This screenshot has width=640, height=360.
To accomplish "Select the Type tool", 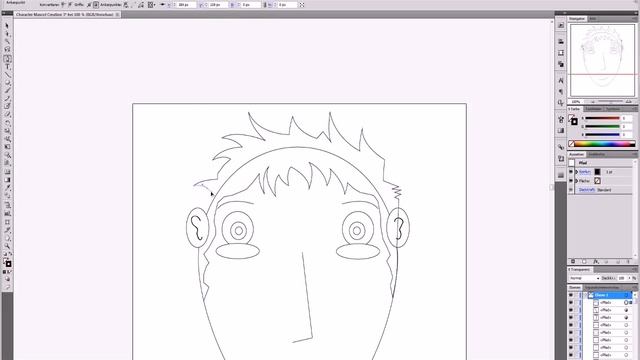I will coord(7,67).
